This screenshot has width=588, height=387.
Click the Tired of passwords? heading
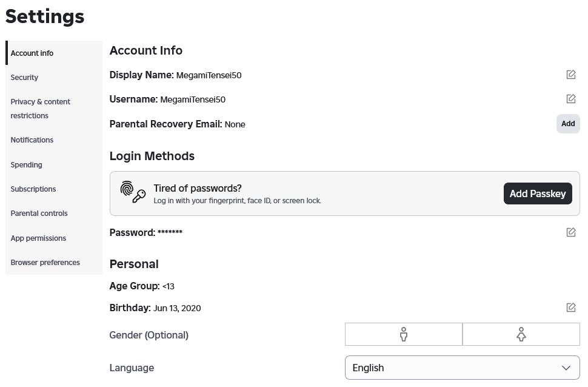198,188
